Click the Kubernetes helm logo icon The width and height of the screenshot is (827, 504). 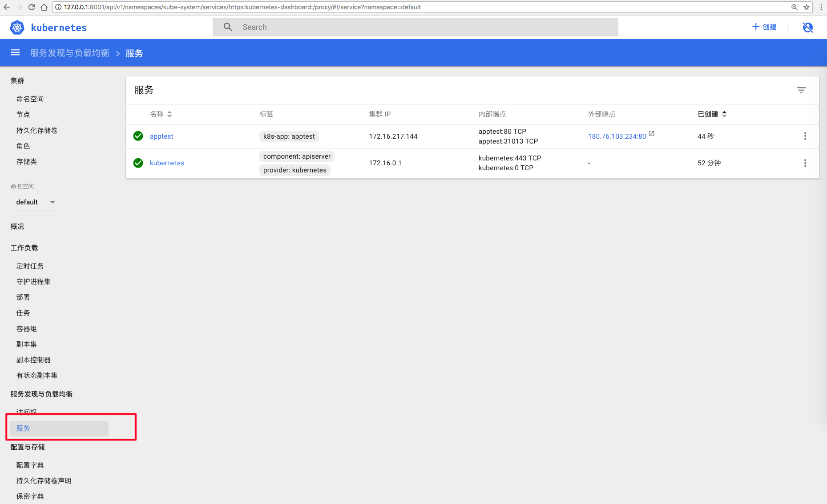pyautogui.click(x=17, y=28)
